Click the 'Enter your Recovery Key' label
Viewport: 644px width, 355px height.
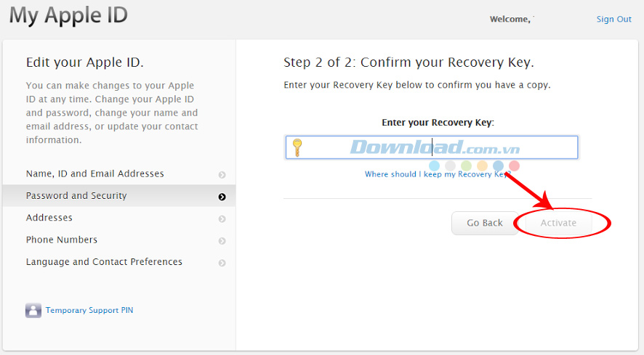tap(438, 123)
